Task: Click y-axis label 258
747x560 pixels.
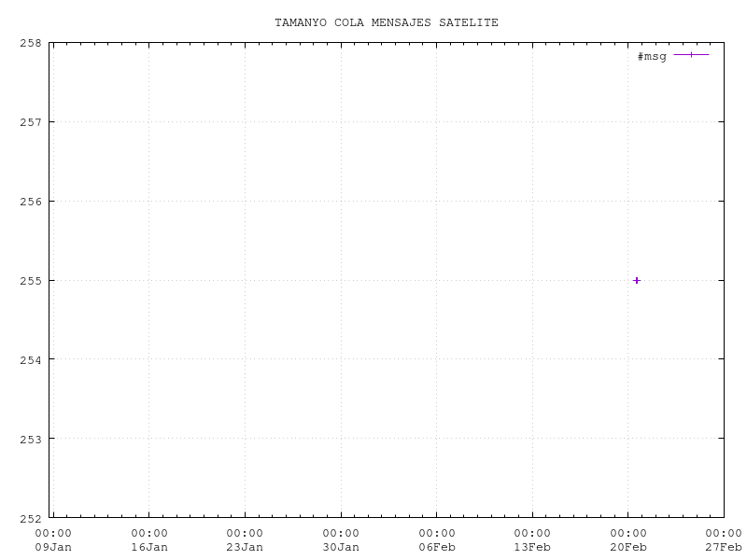Action: (x=31, y=43)
